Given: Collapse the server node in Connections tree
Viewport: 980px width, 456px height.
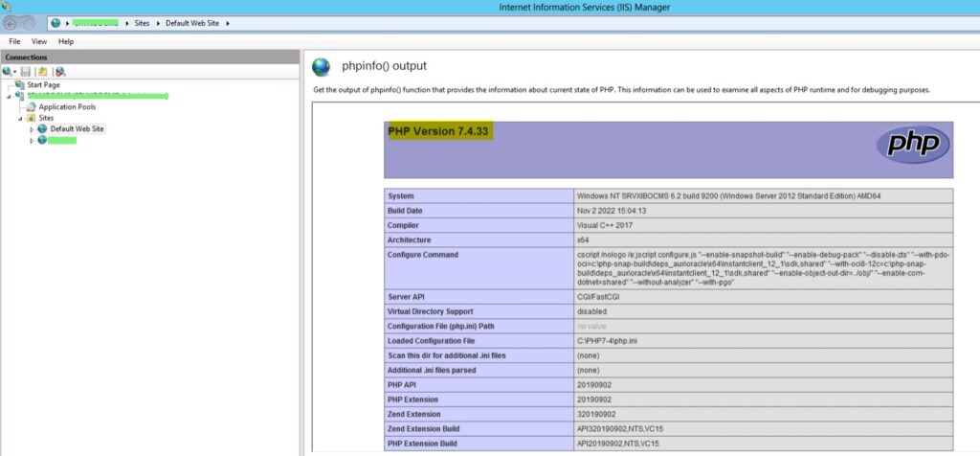Looking at the screenshot, I should 10,96.
